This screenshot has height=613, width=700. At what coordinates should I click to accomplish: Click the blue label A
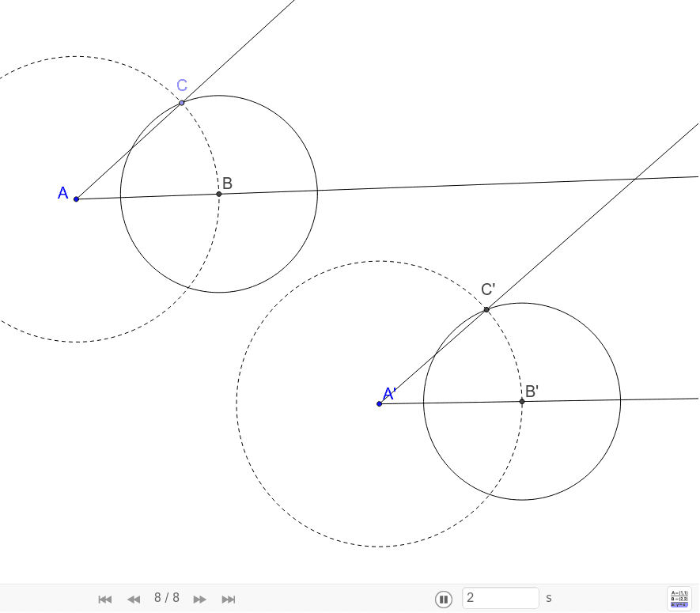pos(63,193)
